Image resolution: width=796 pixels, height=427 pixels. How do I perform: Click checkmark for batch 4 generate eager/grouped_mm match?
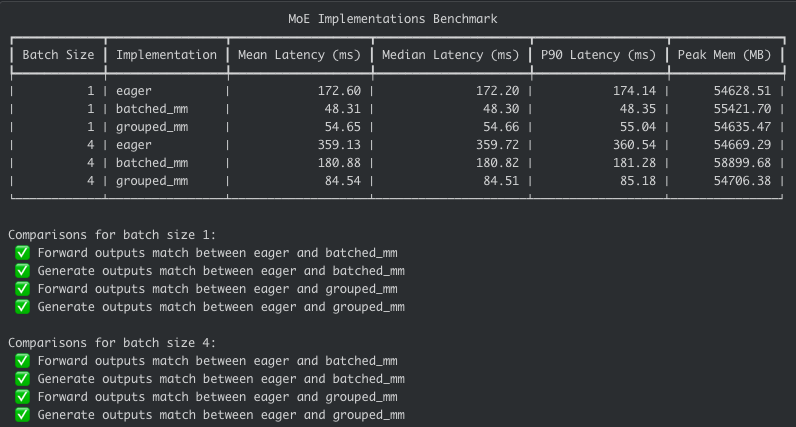click(x=23, y=415)
